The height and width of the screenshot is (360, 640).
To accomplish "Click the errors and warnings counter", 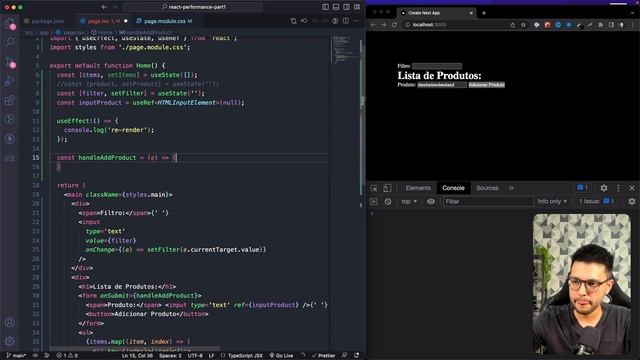I will click(67, 356).
